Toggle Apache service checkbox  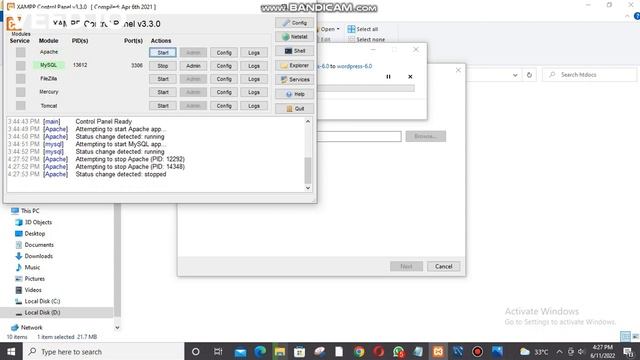[20, 52]
